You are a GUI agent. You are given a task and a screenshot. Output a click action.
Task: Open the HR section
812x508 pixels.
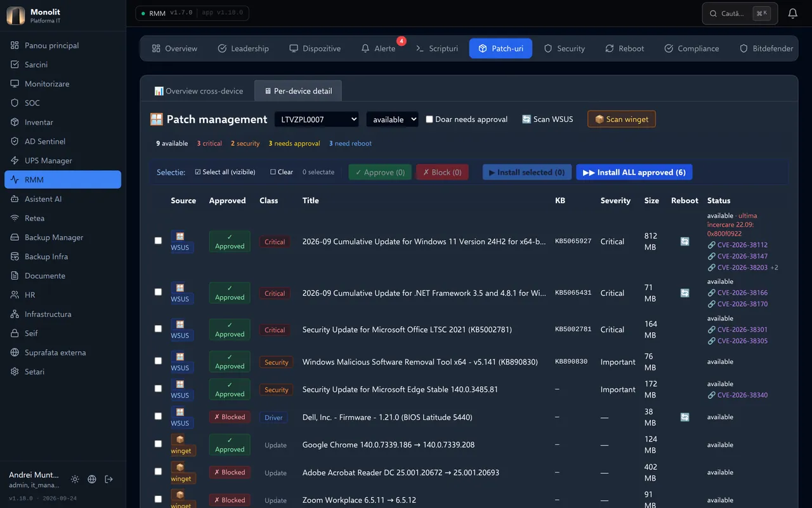(x=63, y=295)
